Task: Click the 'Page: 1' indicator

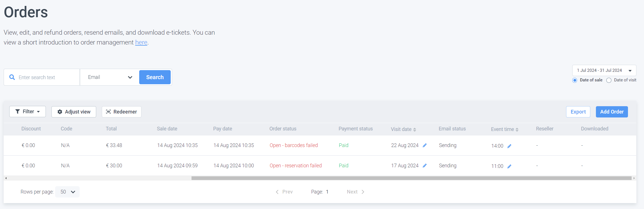Action: coord(320,192)
